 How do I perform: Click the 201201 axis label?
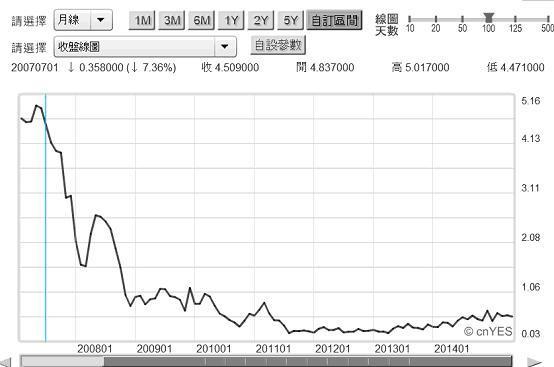332,349
